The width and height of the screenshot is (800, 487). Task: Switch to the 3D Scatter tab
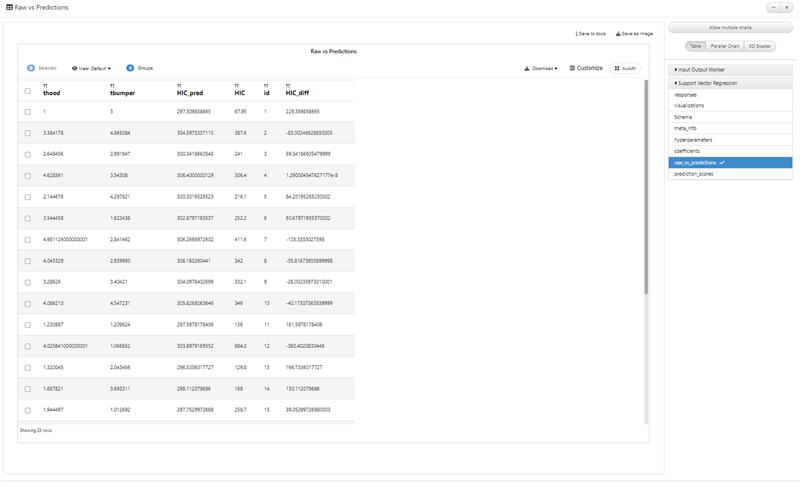click(759, 46)
